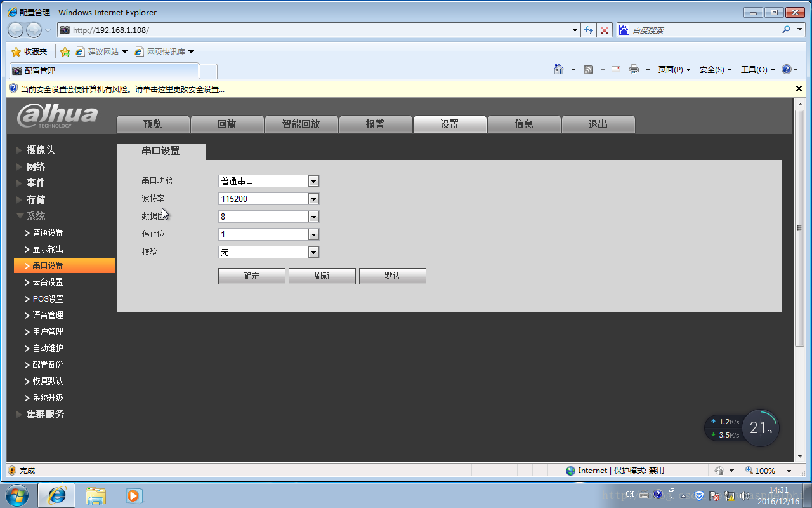Click the status bar shield icon beside 完成
The image size is (812, 508).
(x=11, y=471)
